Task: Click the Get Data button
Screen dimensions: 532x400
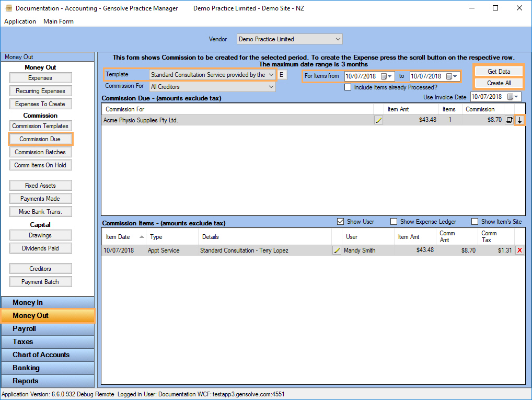Action: click(499, 72)
